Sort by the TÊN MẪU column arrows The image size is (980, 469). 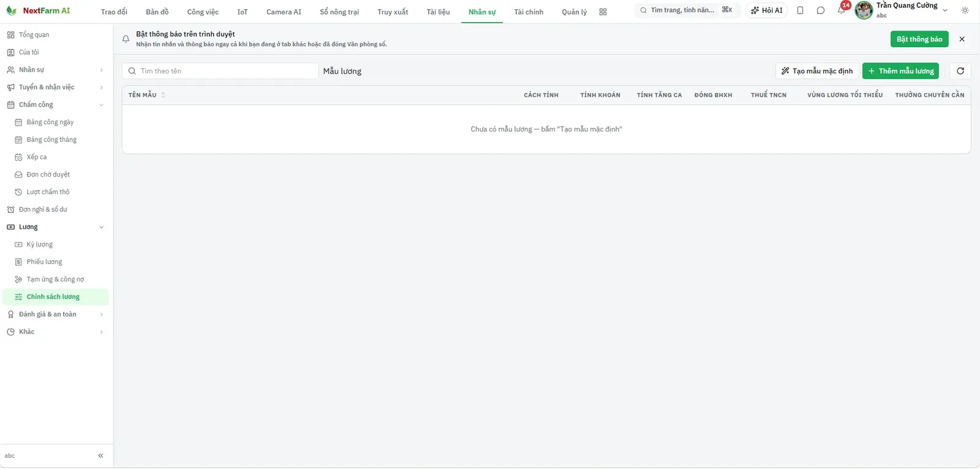click(x=163, y=95)
